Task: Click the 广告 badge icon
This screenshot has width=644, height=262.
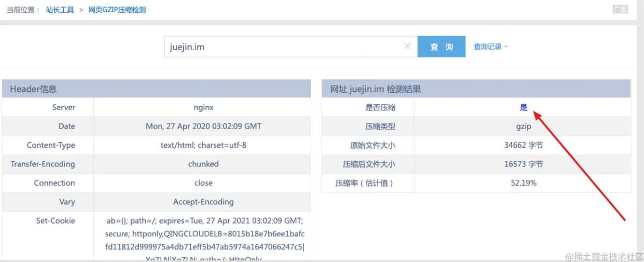Action: pyautogui.click(x=620, y=9)
